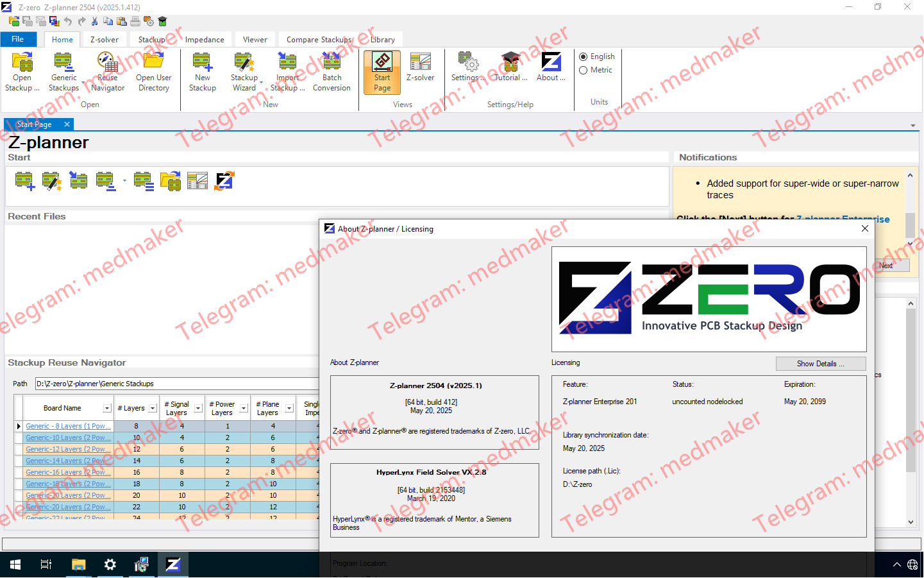
Task: Switch to the Impedance ribbon tab
Action: 204,39
